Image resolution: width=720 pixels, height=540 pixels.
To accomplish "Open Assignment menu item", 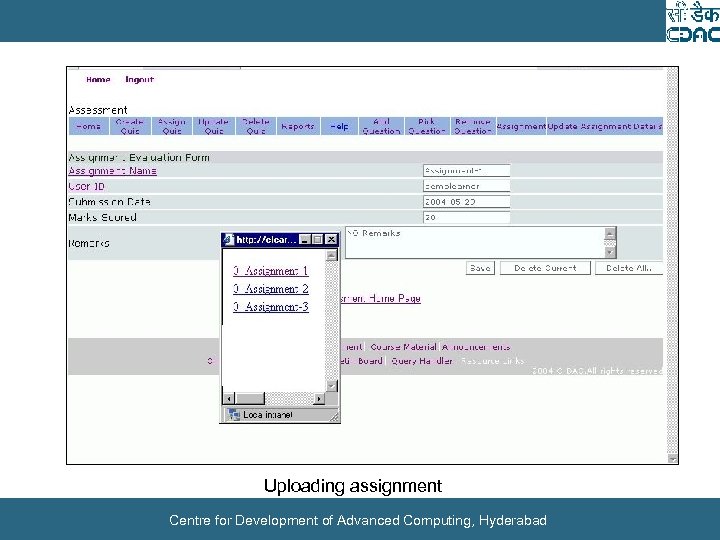I will click(x=521, y=126).
